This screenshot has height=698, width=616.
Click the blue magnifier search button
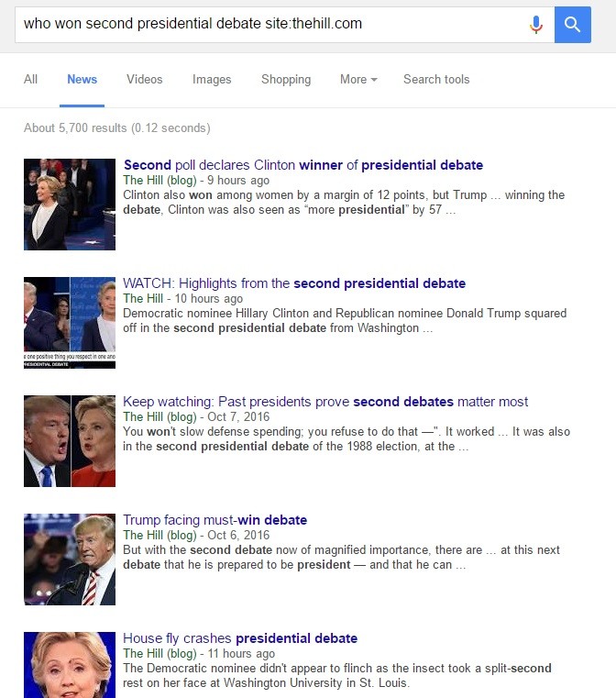point(572,25)
